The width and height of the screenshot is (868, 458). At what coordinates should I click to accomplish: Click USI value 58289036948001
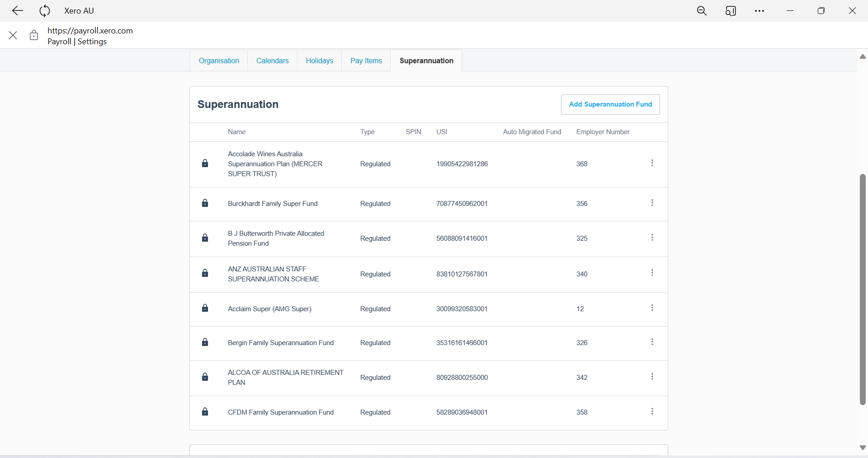click(462, 412)
